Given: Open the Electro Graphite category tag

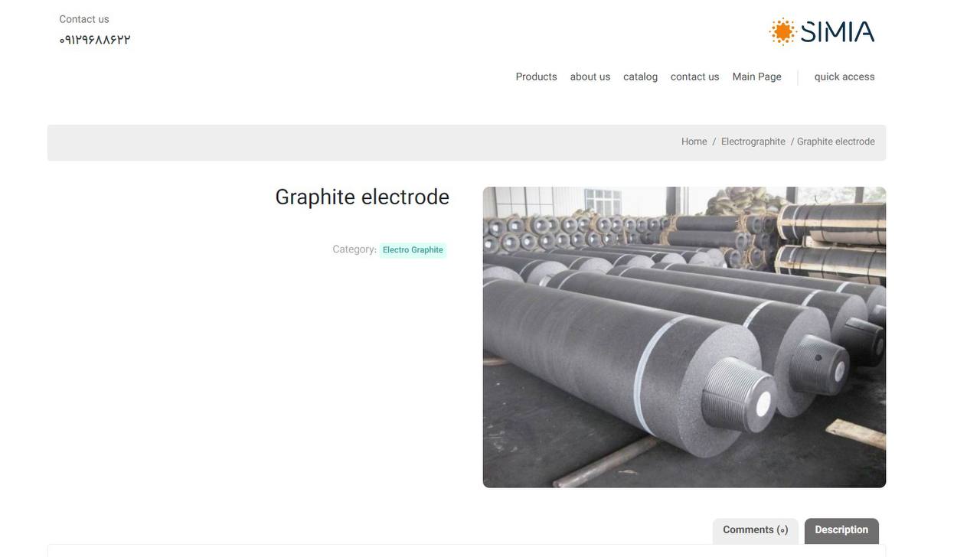Looking at the screenshot, I should [413, 250].
